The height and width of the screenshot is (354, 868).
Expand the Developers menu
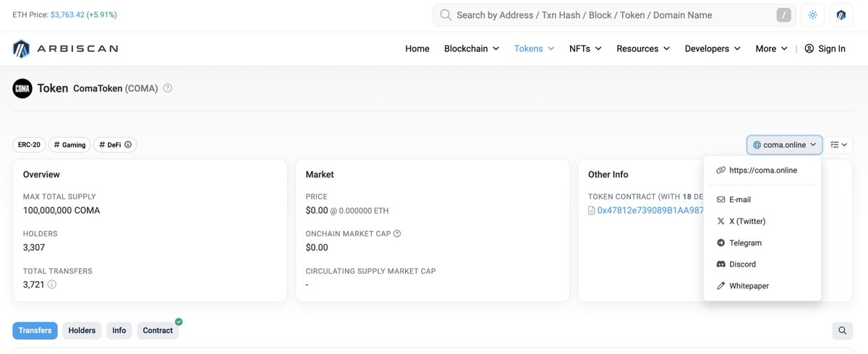[x=712, y=48]
